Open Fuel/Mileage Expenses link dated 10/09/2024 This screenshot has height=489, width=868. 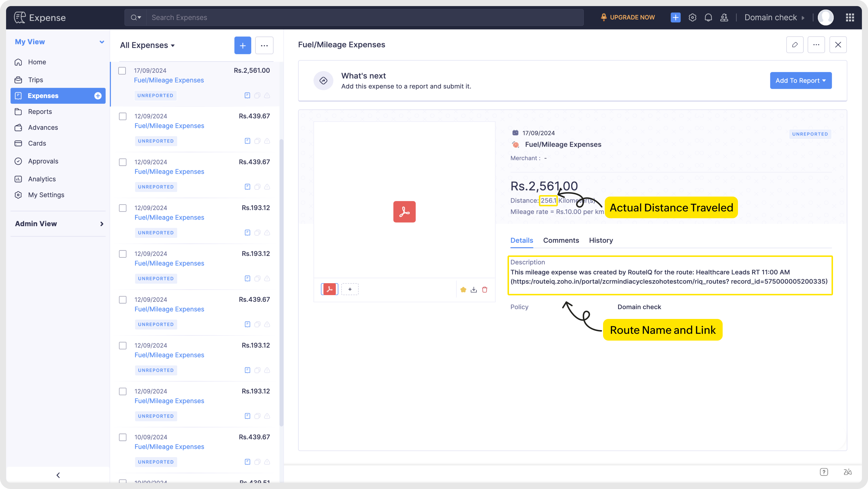[x=169, y=447]
